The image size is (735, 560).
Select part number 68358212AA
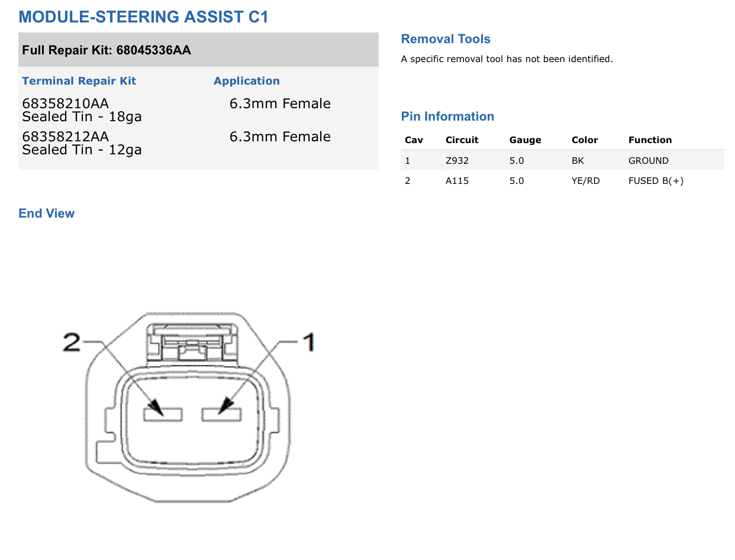point(66,137)
